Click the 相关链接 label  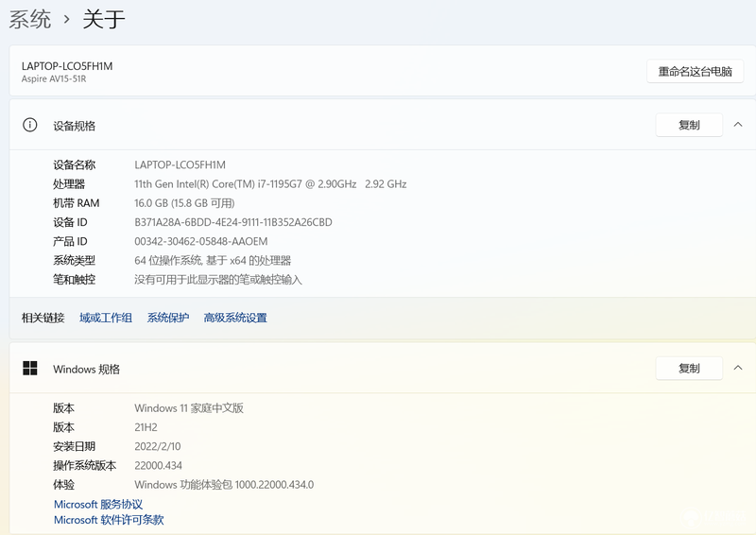click(43, 318)
